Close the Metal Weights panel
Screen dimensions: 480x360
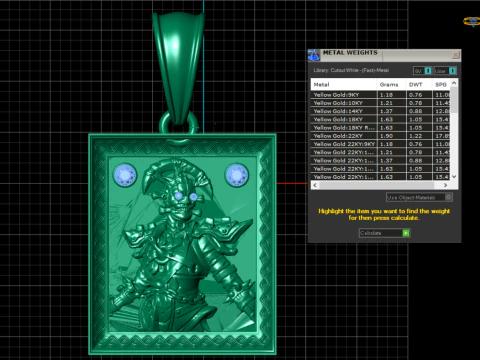455,55
